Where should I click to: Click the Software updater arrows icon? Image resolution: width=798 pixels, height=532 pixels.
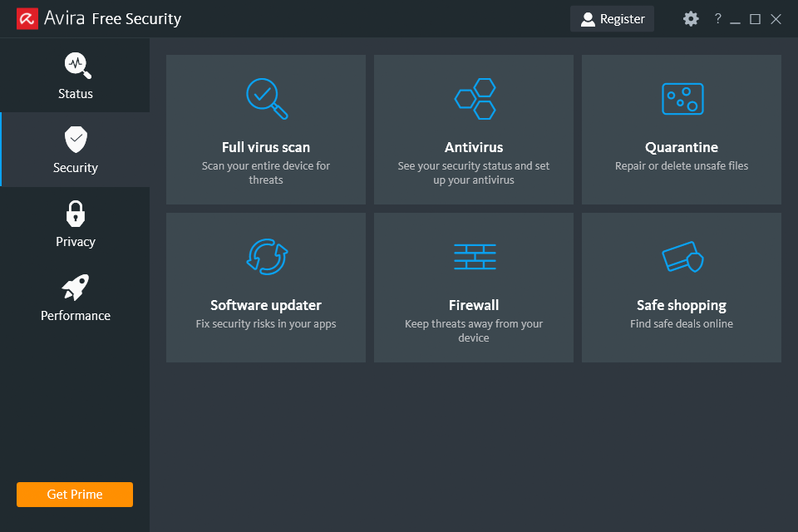tap(267, 257)
